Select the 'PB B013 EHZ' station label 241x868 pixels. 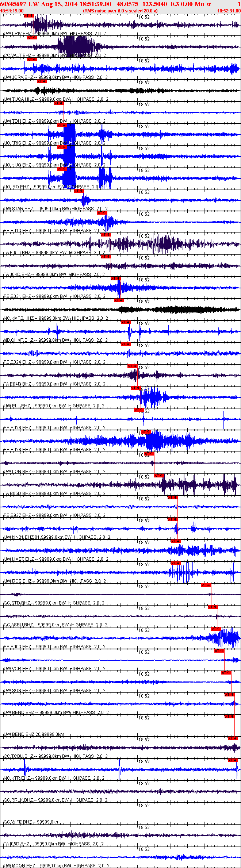tap(18, 231)
